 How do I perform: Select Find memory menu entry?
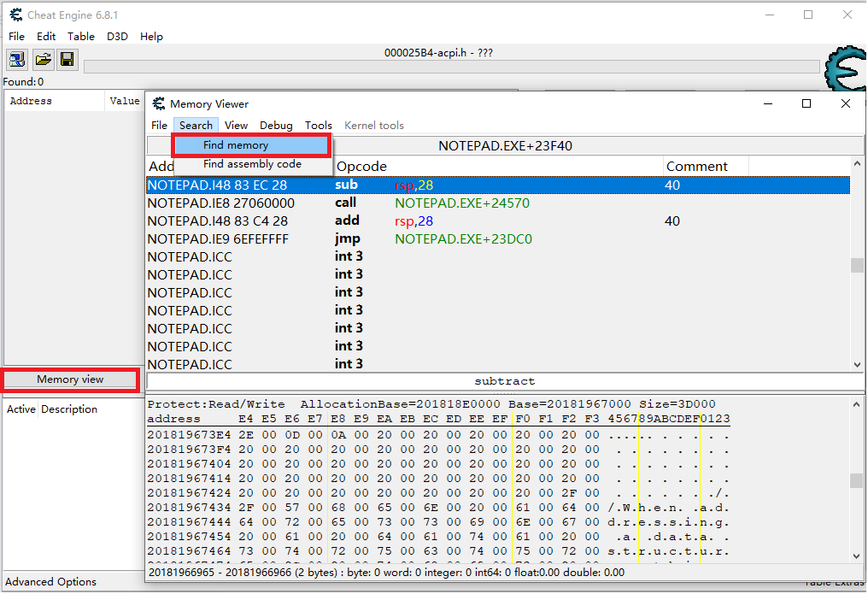pyautogui.click(x=251, y=145)
